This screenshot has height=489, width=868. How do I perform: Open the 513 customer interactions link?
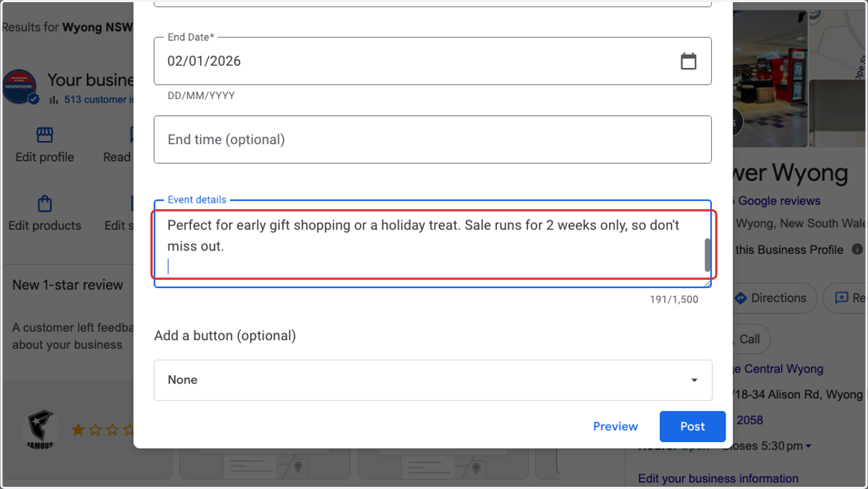pos(98,100)
